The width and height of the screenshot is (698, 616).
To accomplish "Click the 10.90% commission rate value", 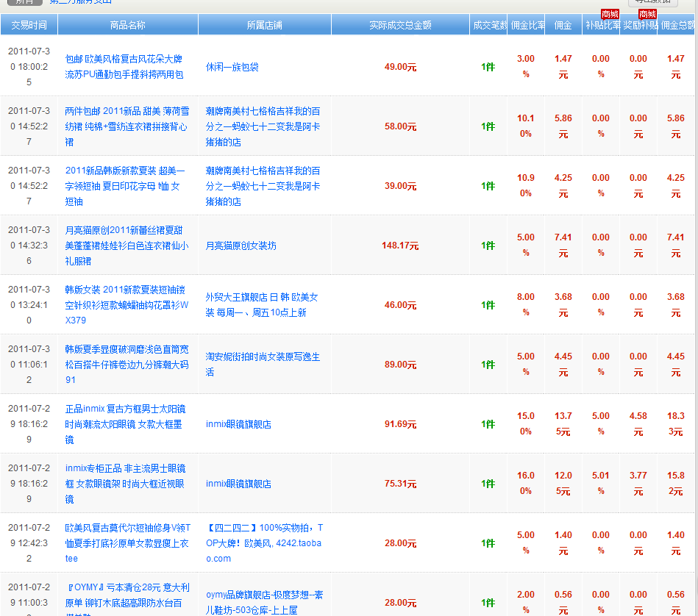I will pyautogui.click(x=526, y=186).
